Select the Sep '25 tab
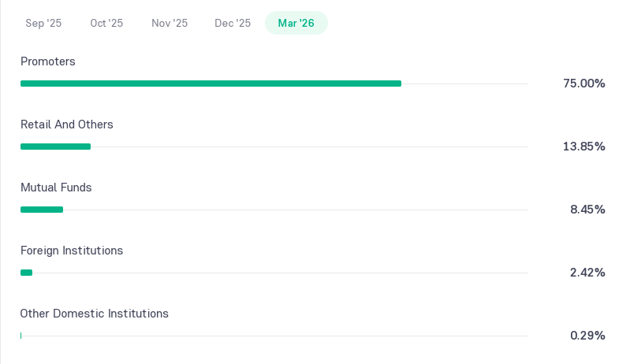Screen dimensions: 630x364 pyautogui.click(x=43, y=23)
